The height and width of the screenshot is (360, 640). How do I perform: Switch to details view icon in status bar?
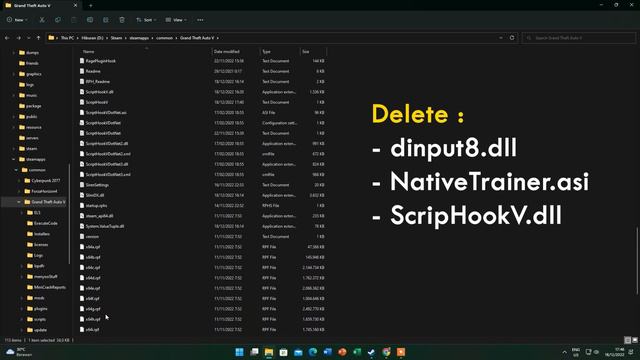point(627,340)
